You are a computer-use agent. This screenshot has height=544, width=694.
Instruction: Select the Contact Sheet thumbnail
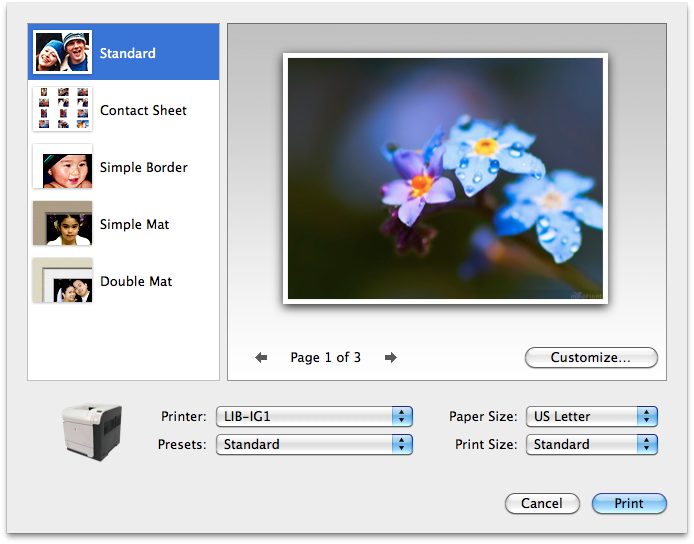(62, 109)
